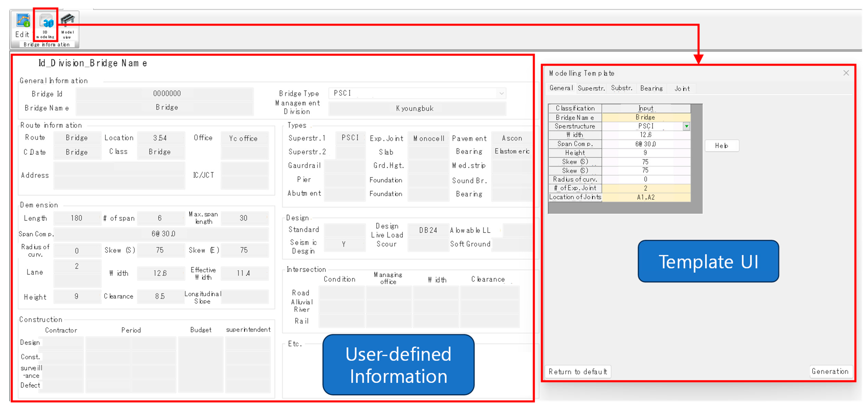Switch to the Superstr. tab

point(591,88)
